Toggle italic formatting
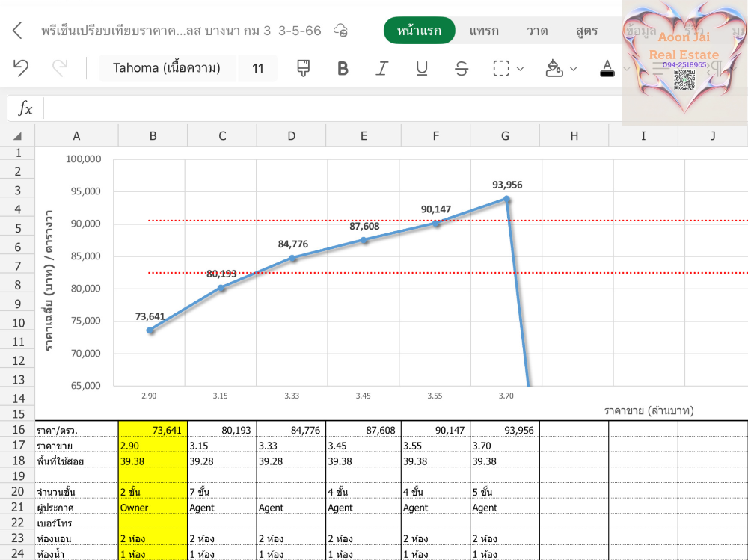Image resolution: width=748 pixels, height=560 pixels. pyautogui.click(x=381, y=68)
